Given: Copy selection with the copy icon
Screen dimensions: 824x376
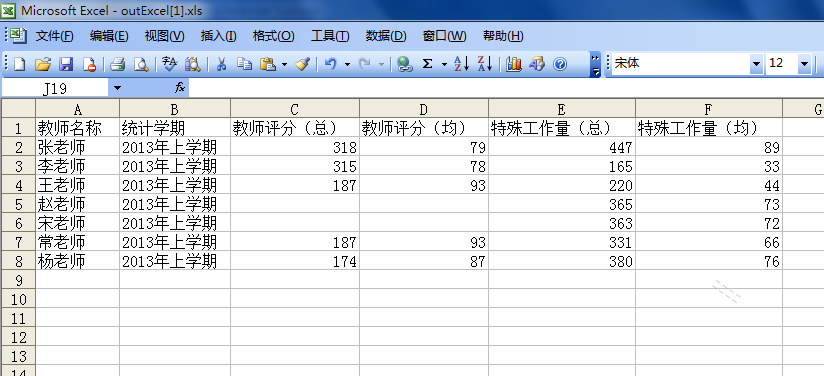Looking at the screenshot, I should point(244,64).
